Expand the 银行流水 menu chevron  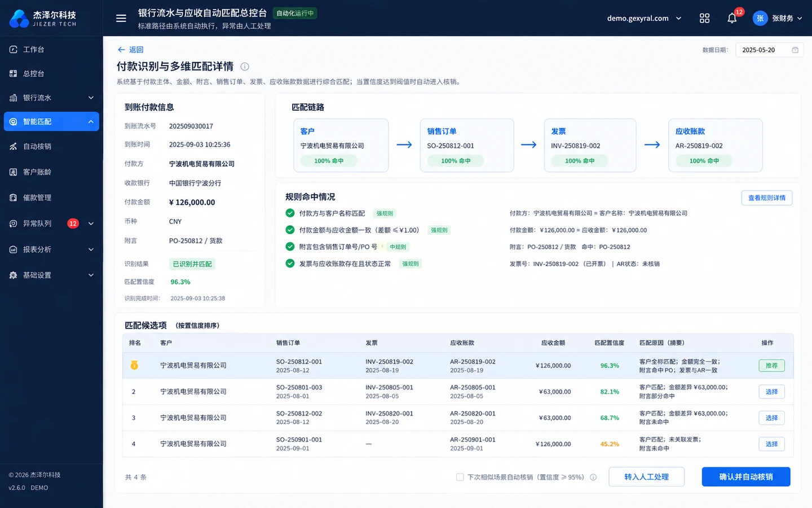tap(91, 98)
